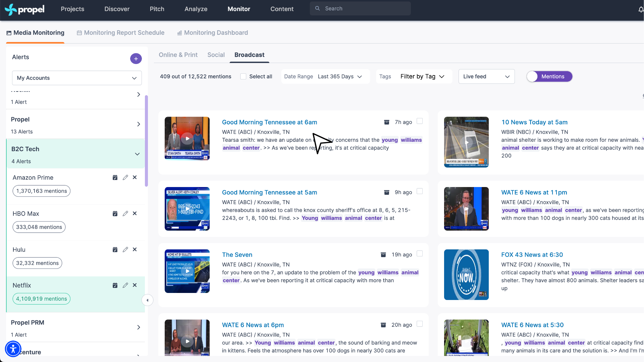Toggle the Mentions switch
This screenshot has height=362, width=644.
coord(549,76)
